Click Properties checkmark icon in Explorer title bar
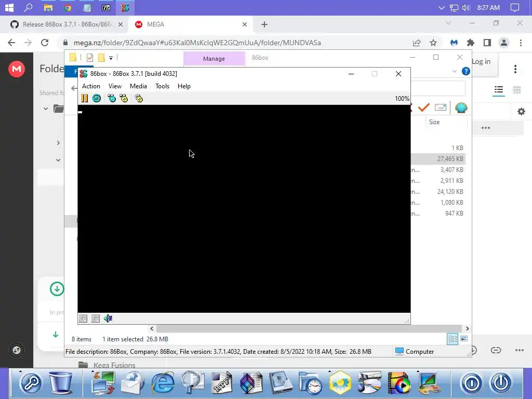 [89, 58]
